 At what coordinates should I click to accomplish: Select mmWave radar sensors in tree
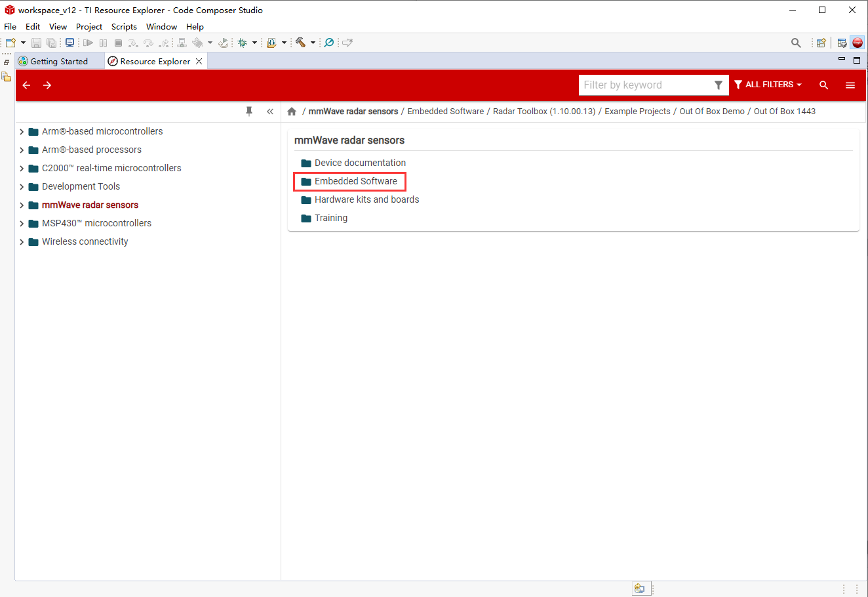tap(90, 205)
